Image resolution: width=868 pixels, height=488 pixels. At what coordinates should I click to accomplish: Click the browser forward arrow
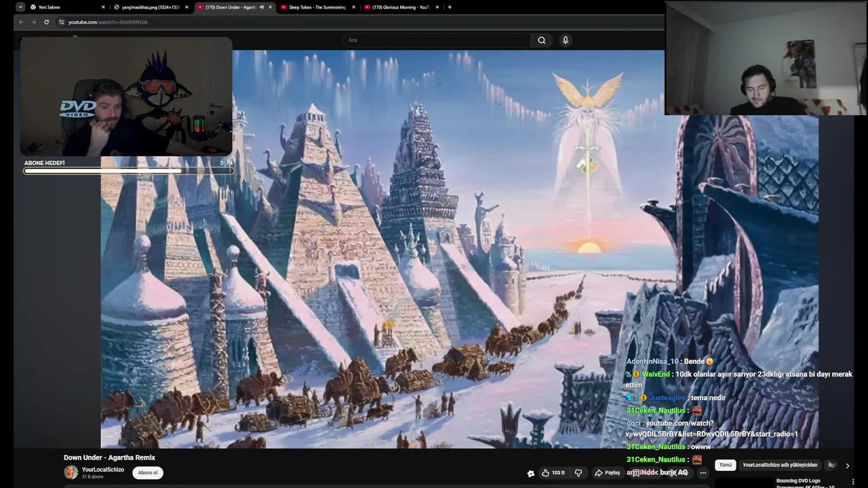click(x=33, y=22)
